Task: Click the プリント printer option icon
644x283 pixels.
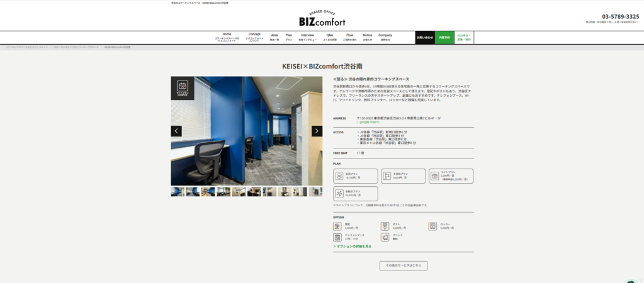Action: (385, 237)
